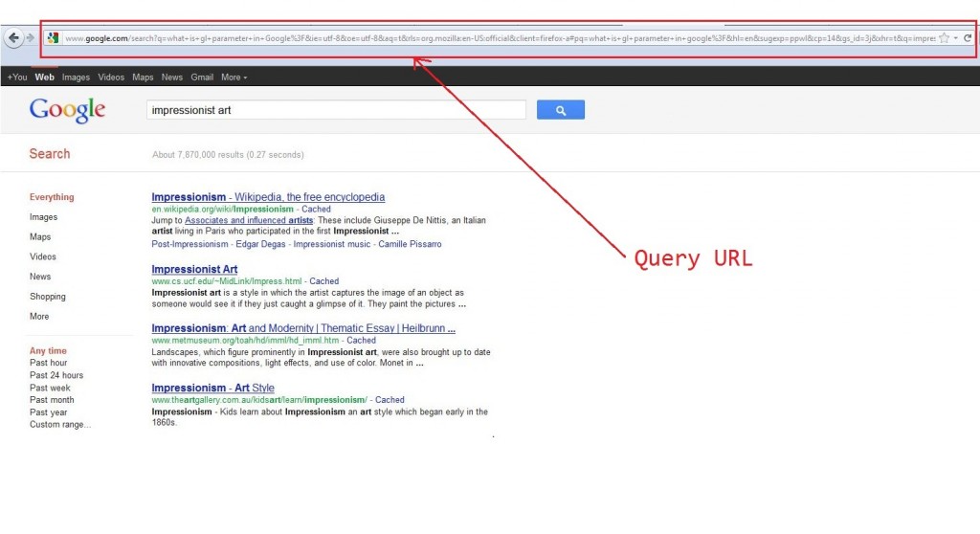This screenshot has width=980, height=534.
Task: Open the Post-Impressionism sublink
Action: [x=190, y=244]
